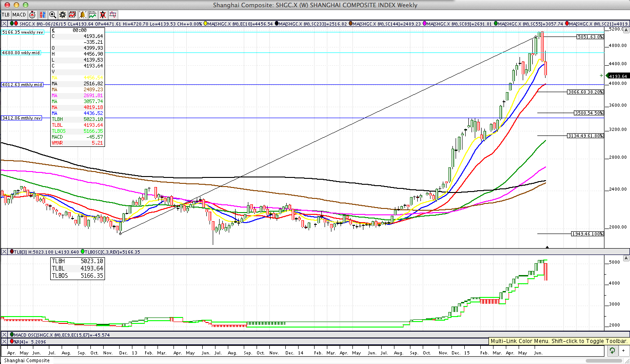
Task: Click red %R[4] color dot
Action: 12,341
